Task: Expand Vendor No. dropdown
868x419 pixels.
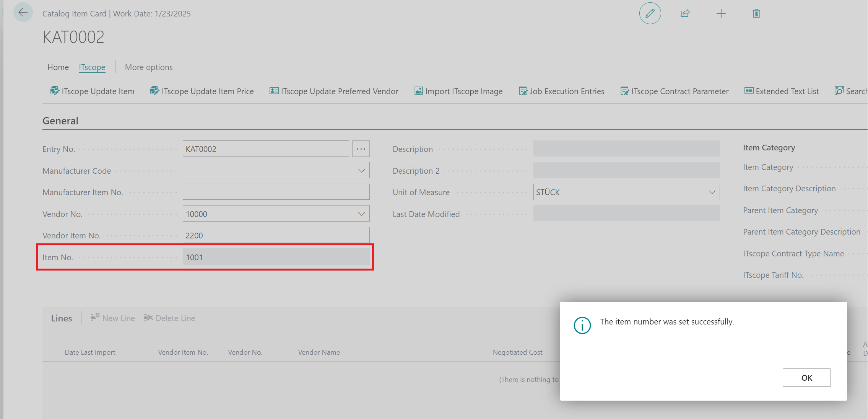Action: click(362, 214)
